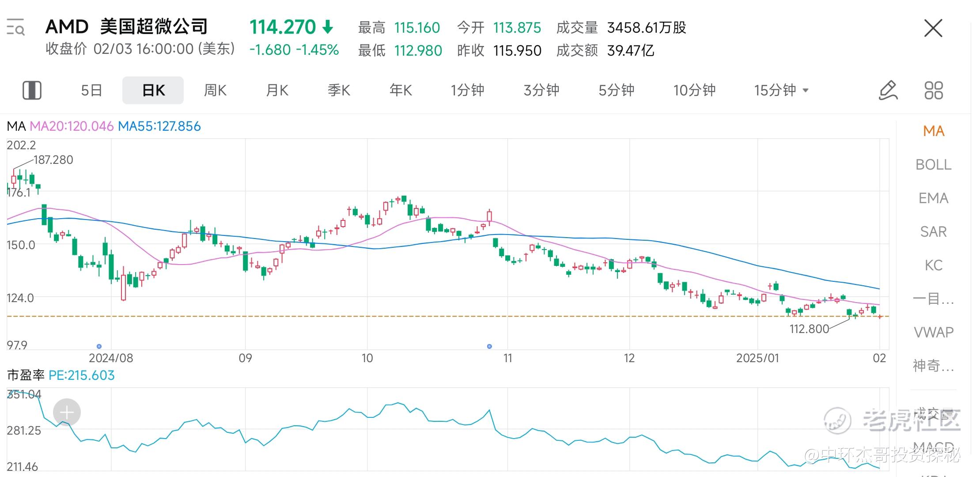Select the 5分钟 interval
The height and width of the screenshot is (477, 980).
[x=616, y=90]
